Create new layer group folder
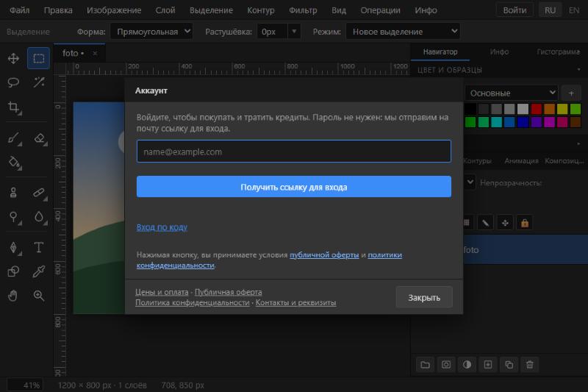The width and height of the screenshot is (588, 392). (x=426, y=365)
